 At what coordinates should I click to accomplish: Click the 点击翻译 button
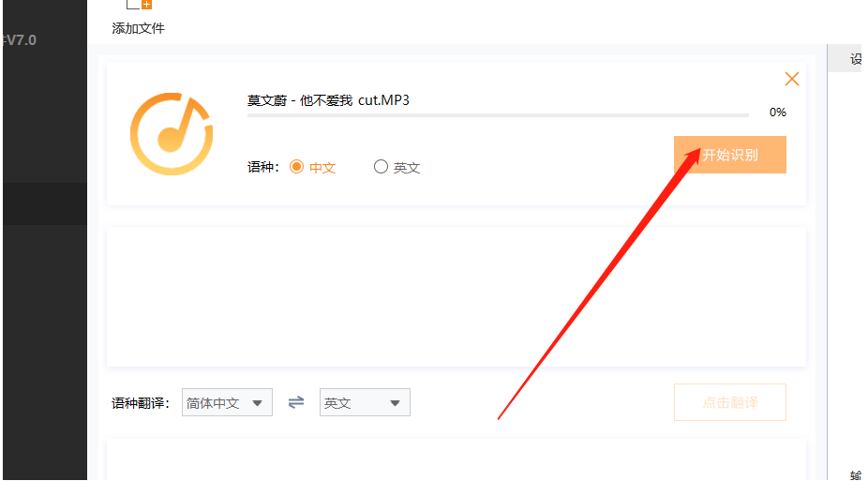[729, 402]
